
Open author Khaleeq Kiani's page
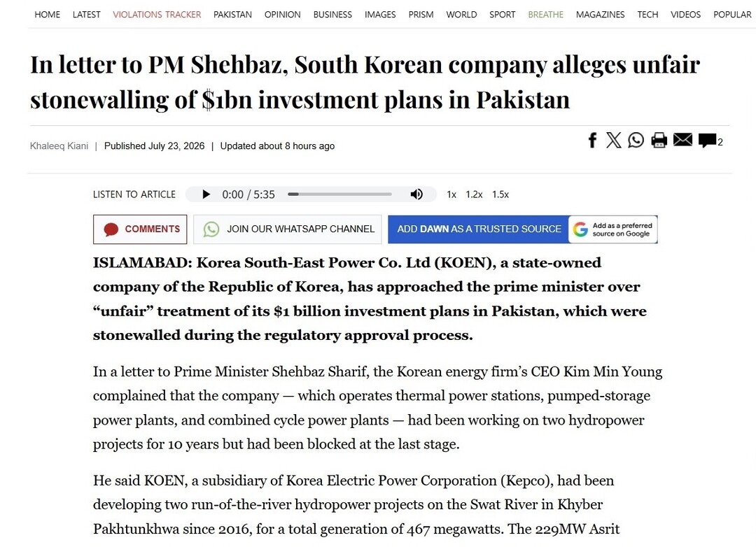59,145
